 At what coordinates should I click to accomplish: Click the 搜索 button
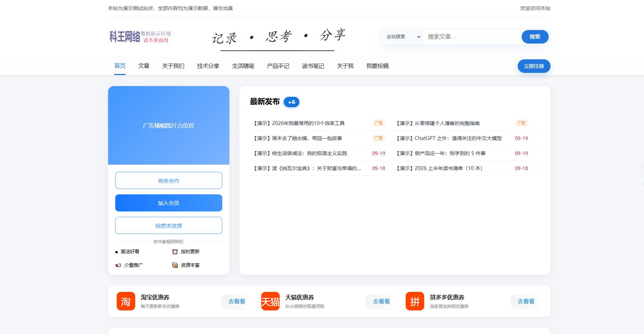[535, 37]
